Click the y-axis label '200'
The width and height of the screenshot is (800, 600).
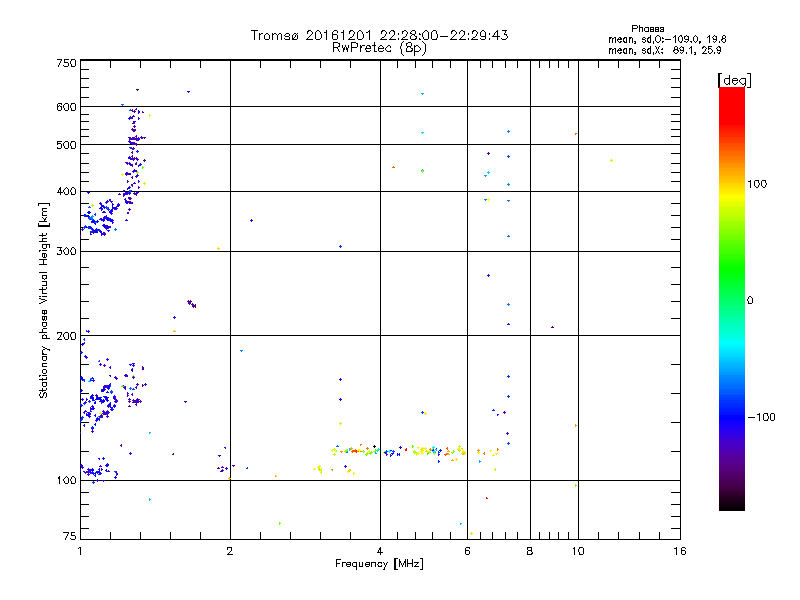[66, 336]
